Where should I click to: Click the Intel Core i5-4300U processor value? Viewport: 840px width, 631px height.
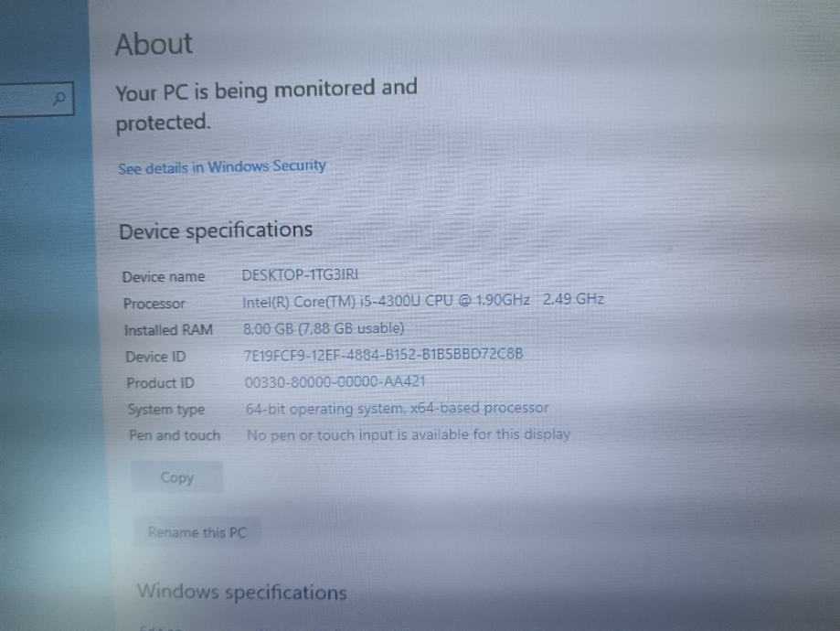click(x=423, y=300)
